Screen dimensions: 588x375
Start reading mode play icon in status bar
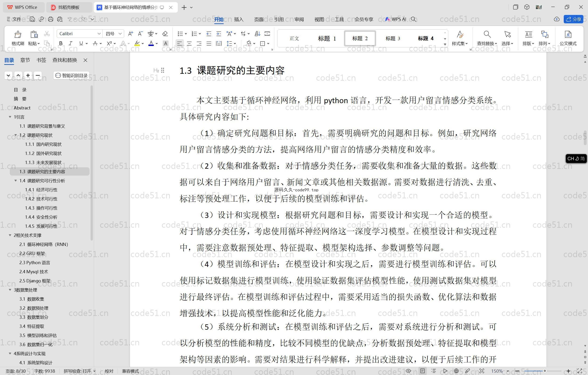[445, 371]
